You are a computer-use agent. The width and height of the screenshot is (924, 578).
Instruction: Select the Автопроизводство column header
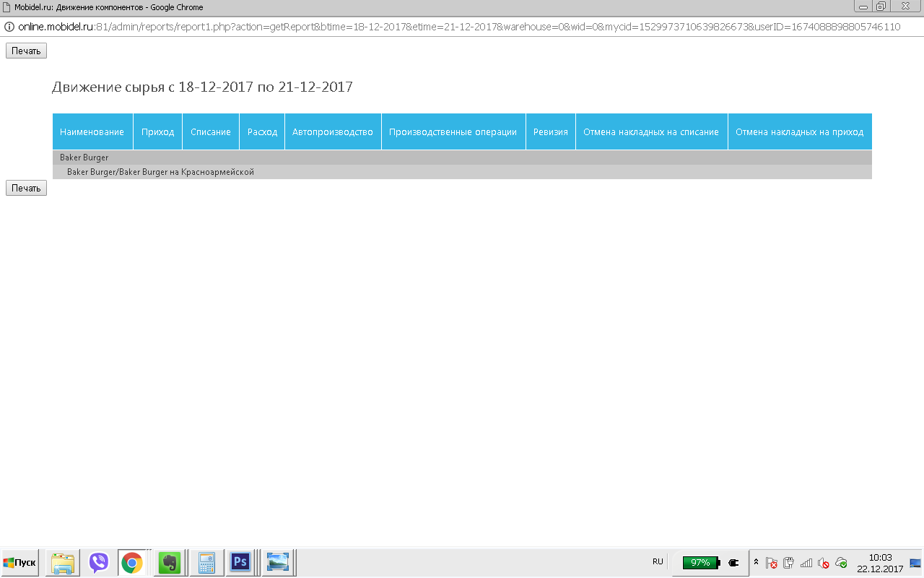(x=333, y=132)
